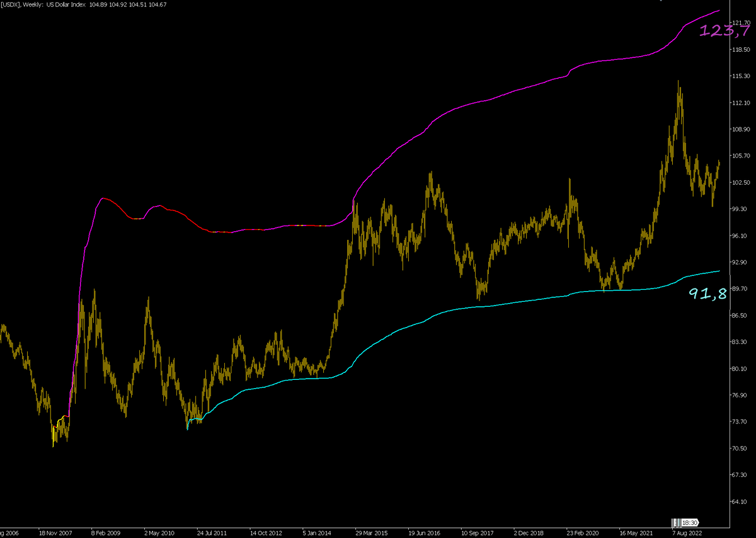
Task: Click the 121.70 price scale label
Action: coord(742,22)
